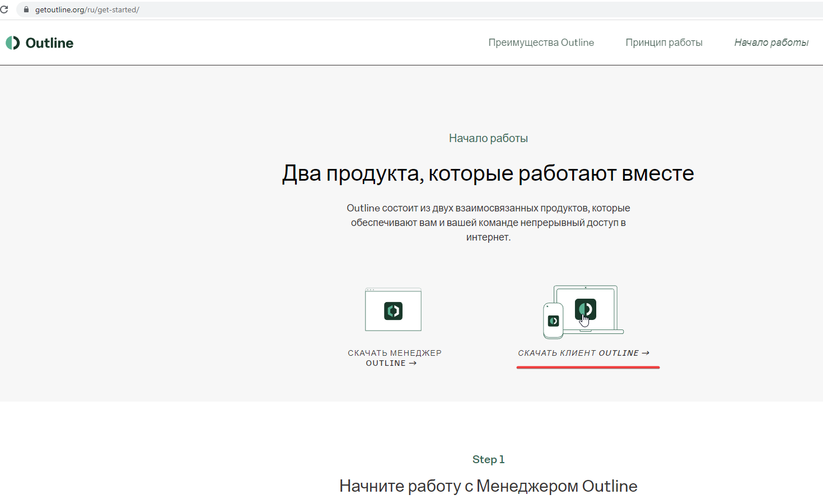Viewport: 823px width, 504px height.
Task: Click heading Два продукта, которые работают вместе
Action: (488, 173)
